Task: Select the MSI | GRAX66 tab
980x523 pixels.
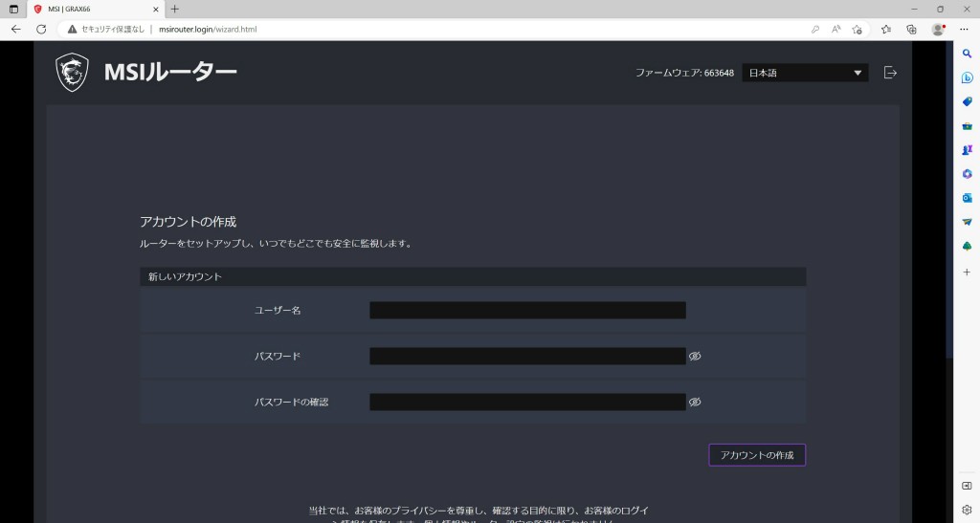Action: click(x=96, y=10)
